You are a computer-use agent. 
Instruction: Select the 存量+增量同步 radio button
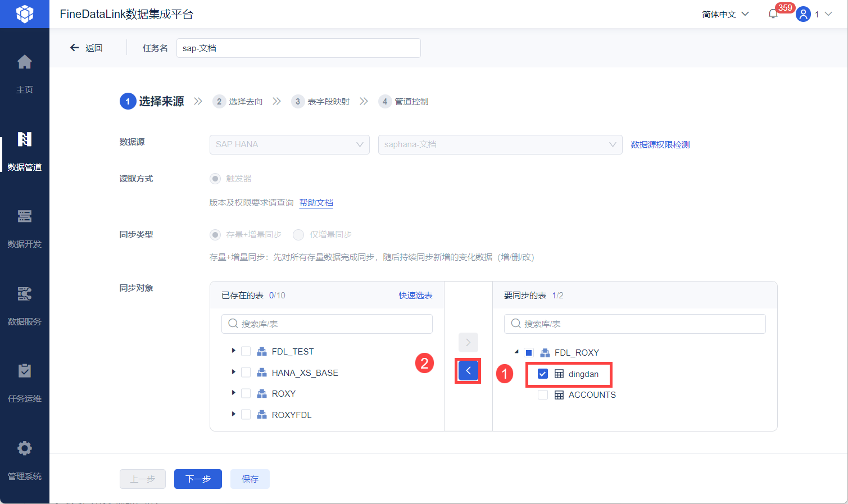pyautogui.click(x=215, y=235)
